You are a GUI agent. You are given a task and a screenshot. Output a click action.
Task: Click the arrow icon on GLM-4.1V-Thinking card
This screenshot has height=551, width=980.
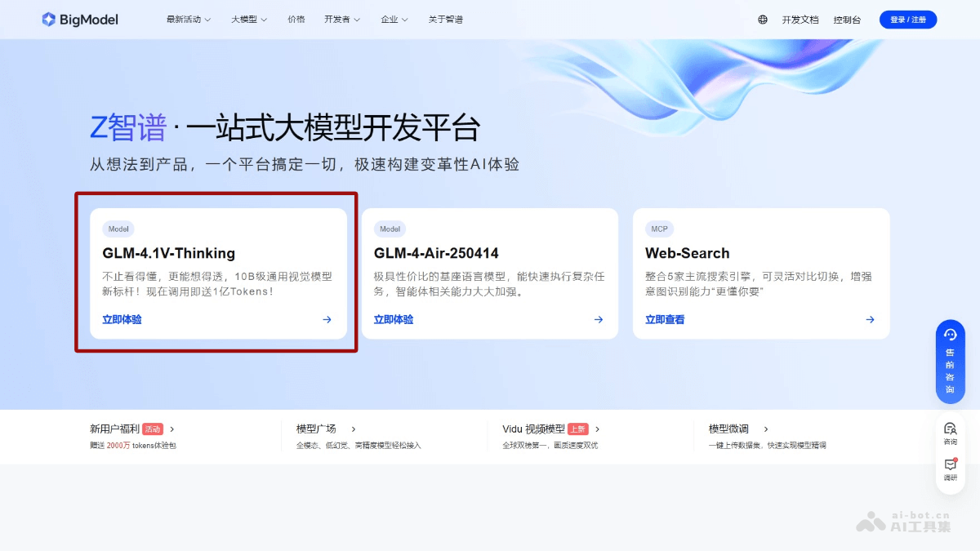pos(326,319)
